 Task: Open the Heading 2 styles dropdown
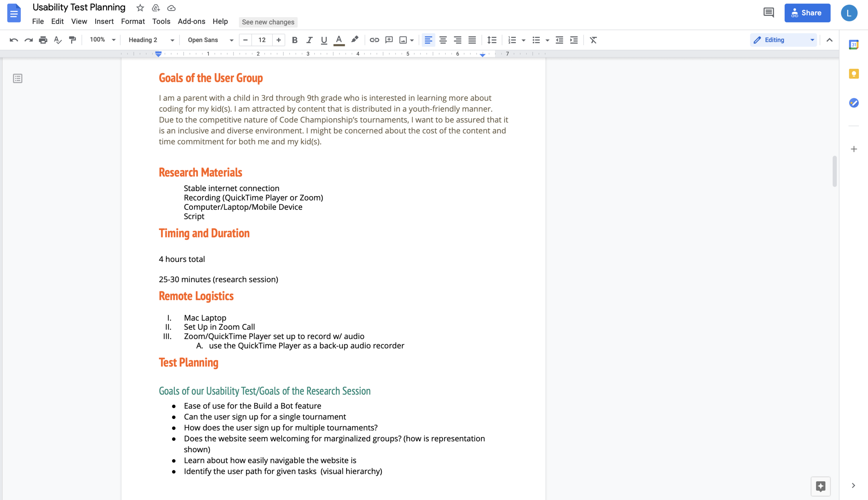[151, 40]
